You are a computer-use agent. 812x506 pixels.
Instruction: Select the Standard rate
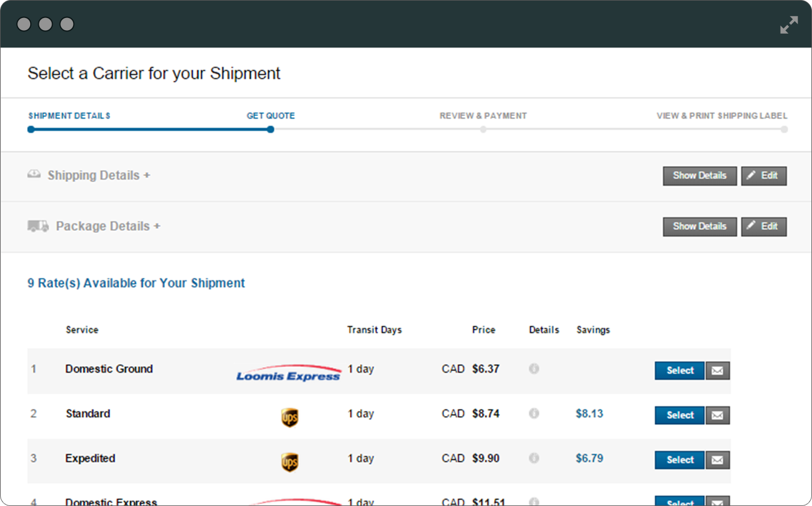click(680, 415)
